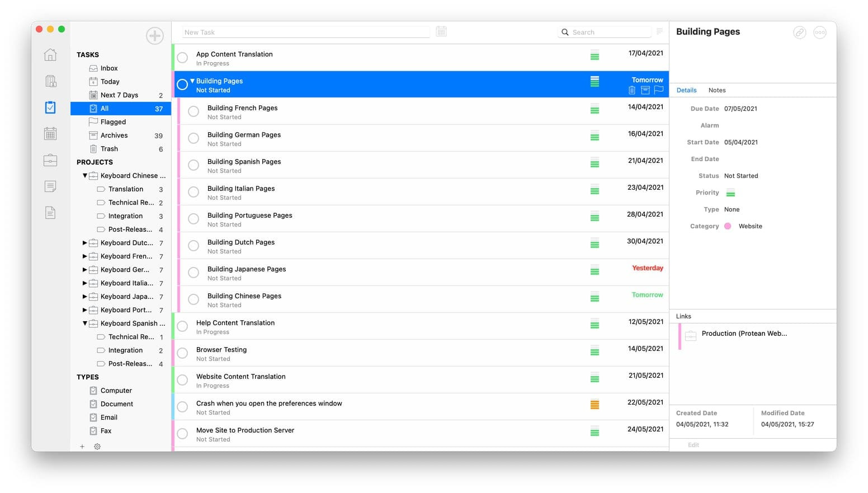The height and width of the screenshot is (493, 868).
Task: Expand the Keyboard Dutch project
Action: pyautogui.click(x=85, y=243)
